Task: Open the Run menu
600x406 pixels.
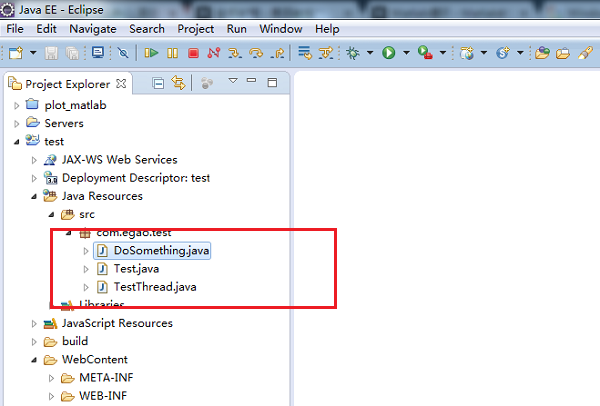Action: click(x=236, y=29)
